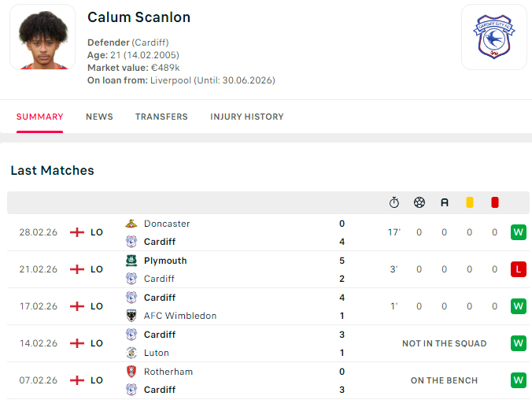Click the goals football icon

tap(419, 202)
